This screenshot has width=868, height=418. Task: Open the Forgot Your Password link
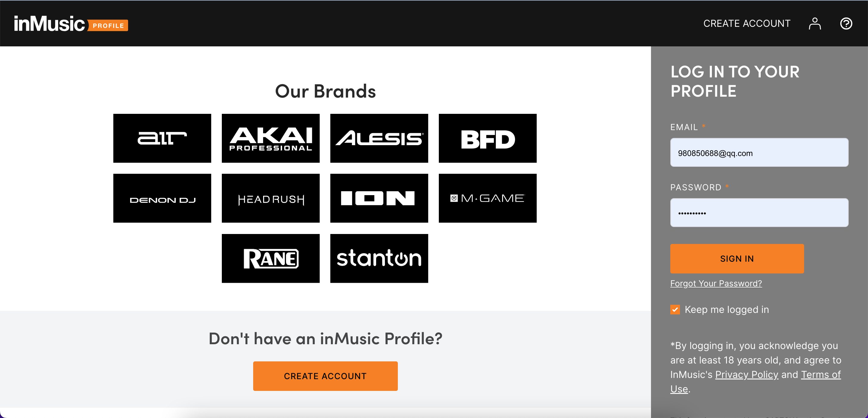[x=716, y=284]
